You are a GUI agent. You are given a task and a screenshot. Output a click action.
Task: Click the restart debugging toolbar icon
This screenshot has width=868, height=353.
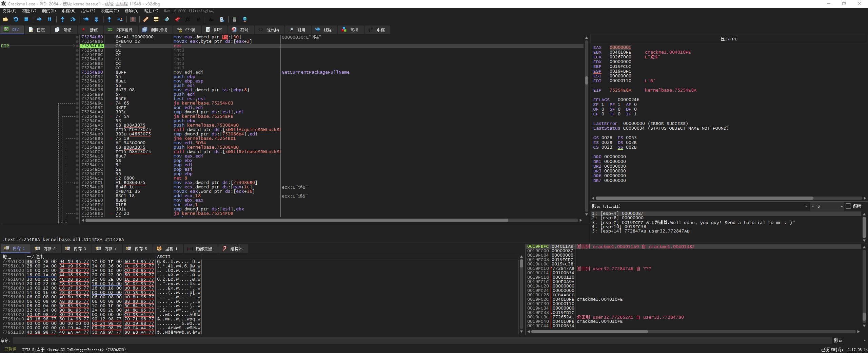16,19
